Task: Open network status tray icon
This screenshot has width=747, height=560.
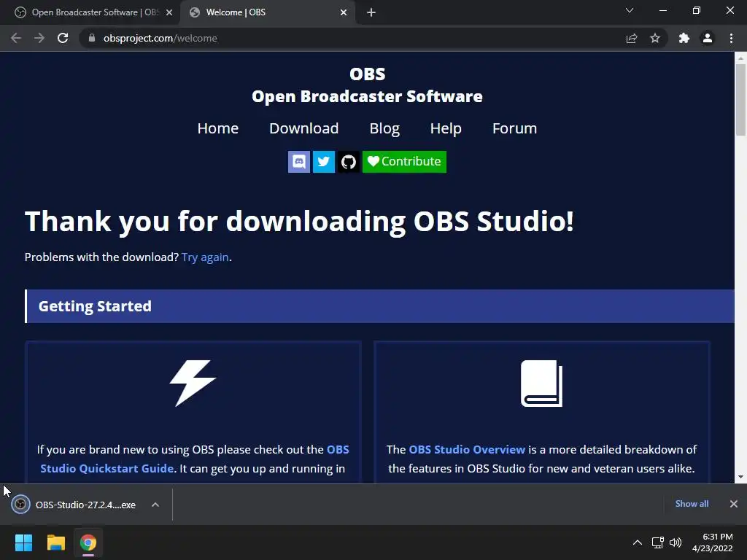Action: point(658,542)
